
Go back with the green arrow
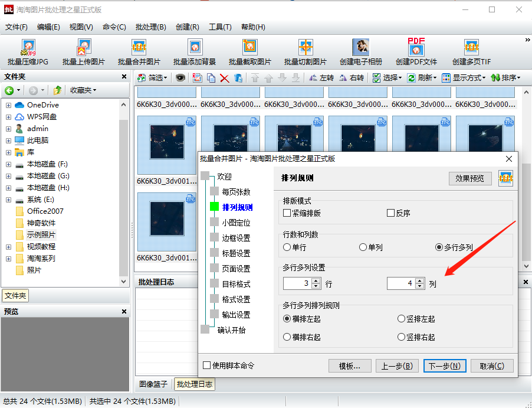click(x=9, y=90)
